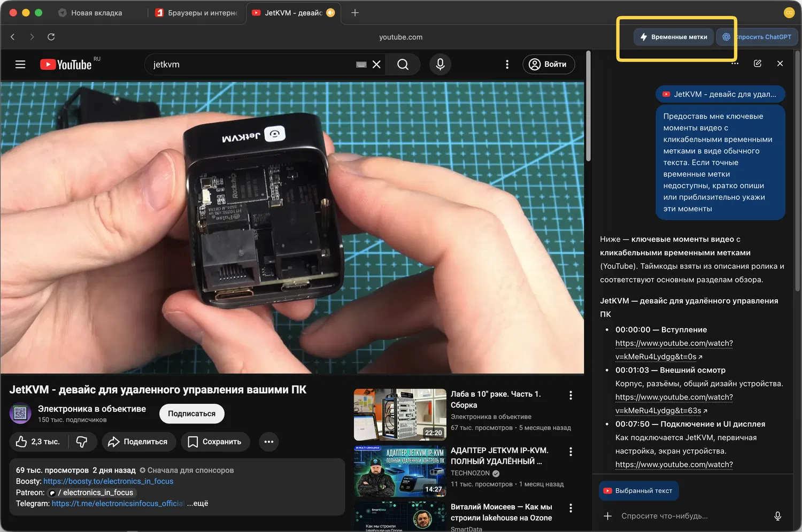Open options menu for Лаба в 10" рэке video
Screen dimensions: 802x532
(570, 395)
